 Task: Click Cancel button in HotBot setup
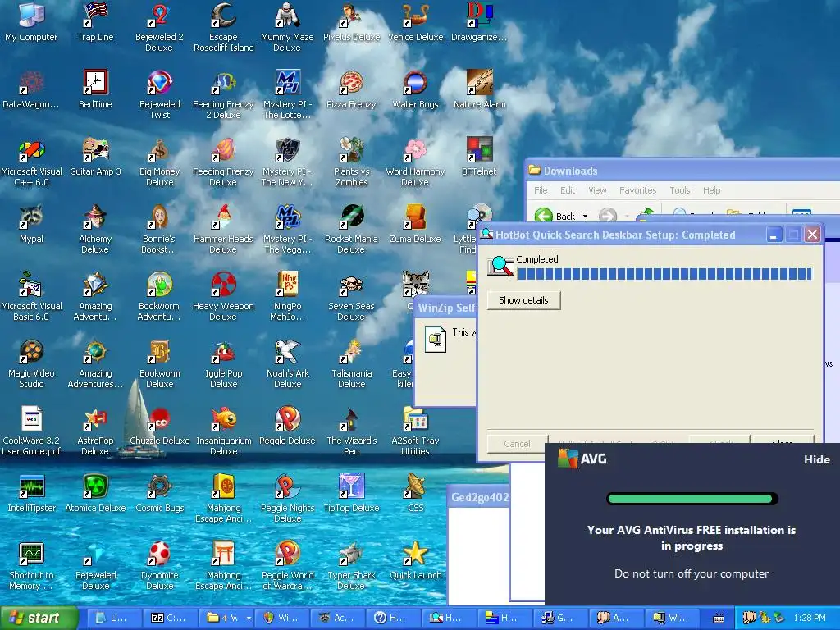[x=517, y=444]
